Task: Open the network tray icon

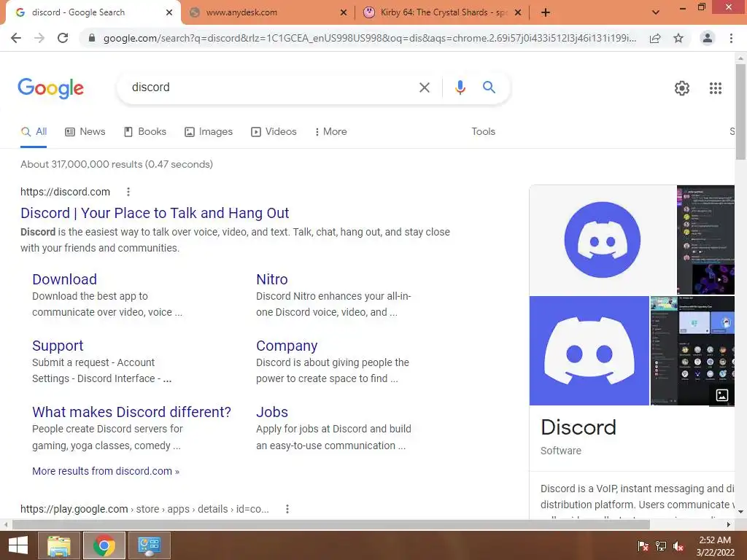Action: [x=661, y=546]
